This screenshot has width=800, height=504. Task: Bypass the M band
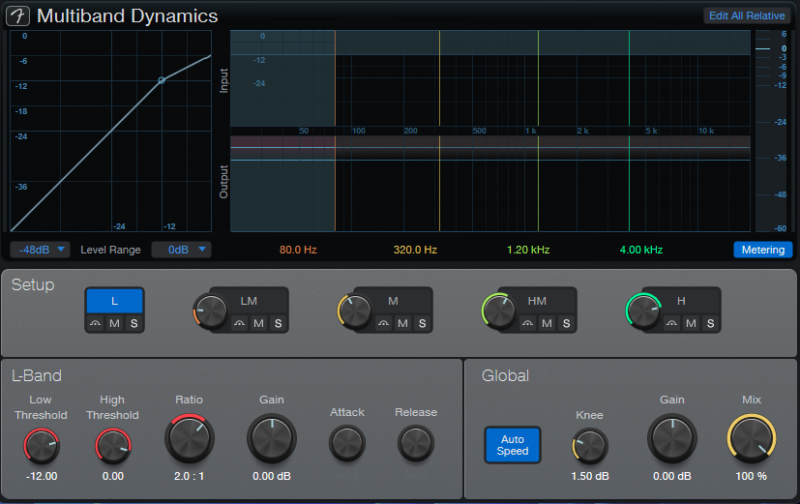pos(384,323)
